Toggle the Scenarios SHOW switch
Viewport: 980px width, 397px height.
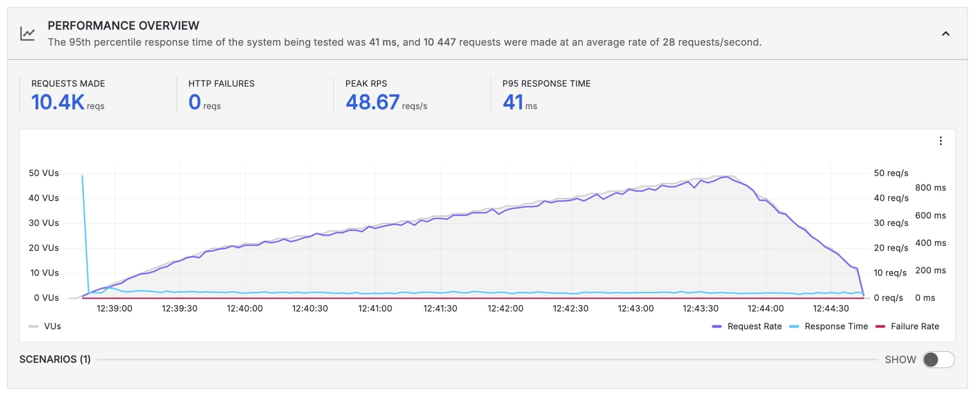pyautogui.click(x=938, y=360)
